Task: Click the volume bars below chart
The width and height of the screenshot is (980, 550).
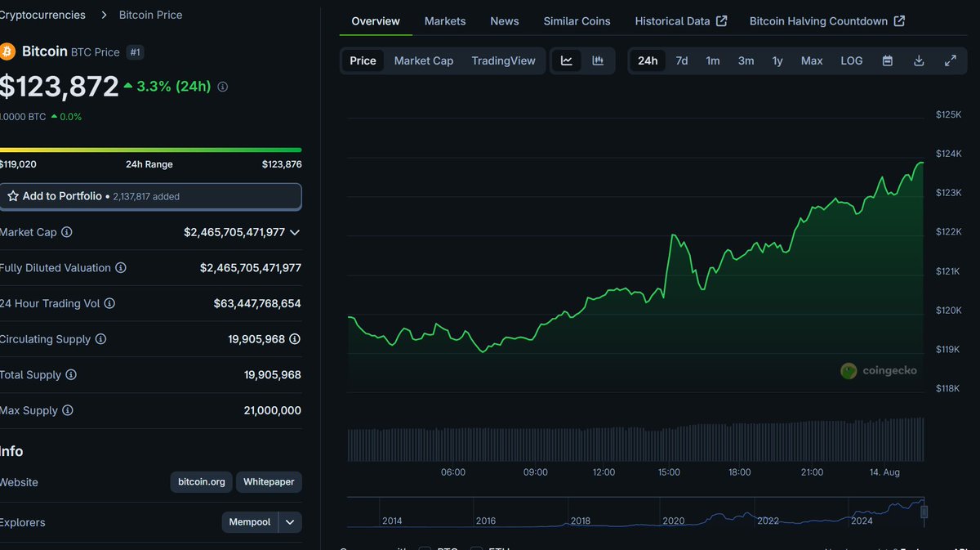Action: click(x=636, y=440)
